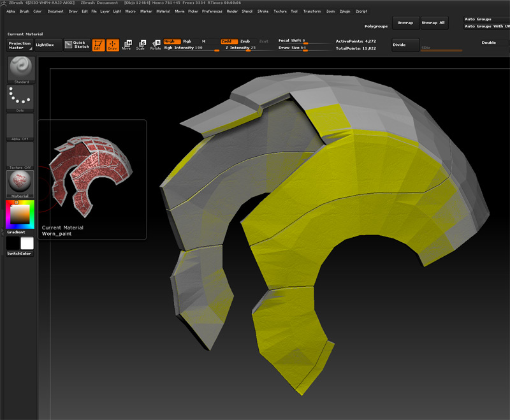Click the Alpha Off slot
The height and width of the screenshot is (420, 510).
(21, 126)
